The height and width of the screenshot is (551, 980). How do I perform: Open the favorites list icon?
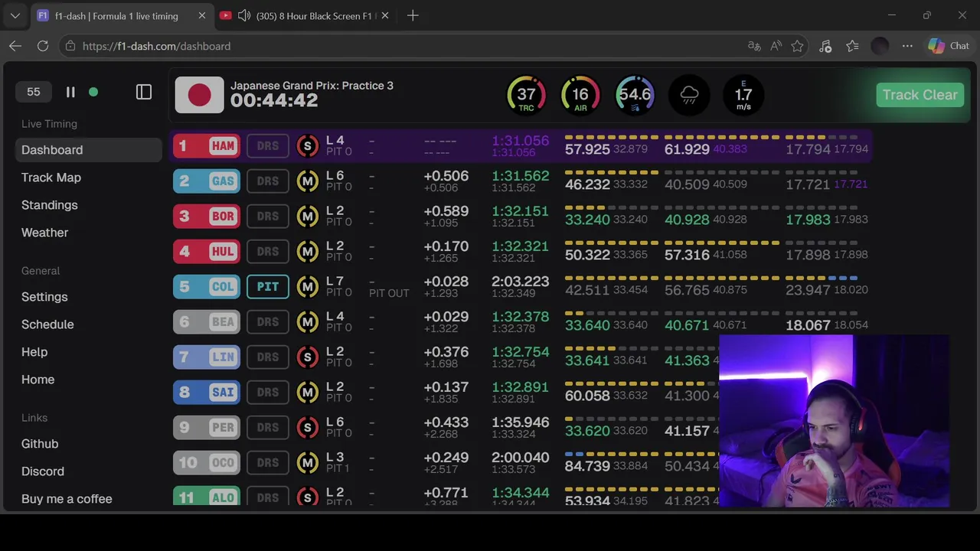[852, 46]
